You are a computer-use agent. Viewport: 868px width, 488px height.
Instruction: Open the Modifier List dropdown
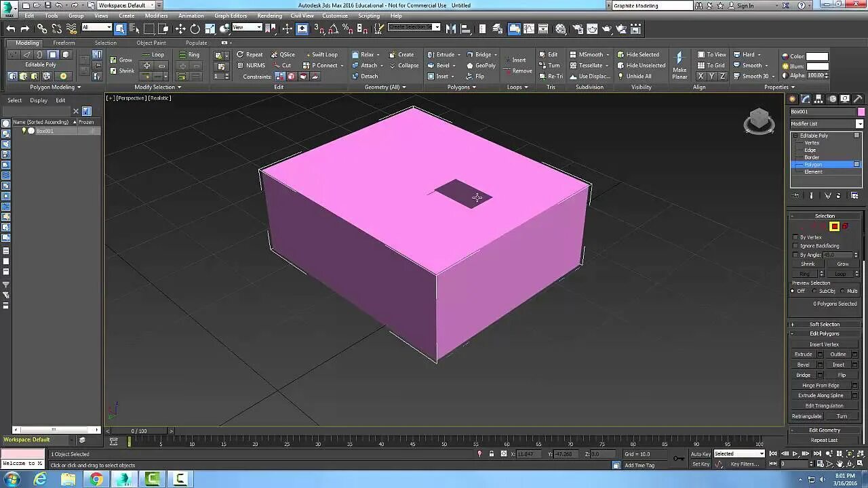pyautogui.click(x=827, y=123)
